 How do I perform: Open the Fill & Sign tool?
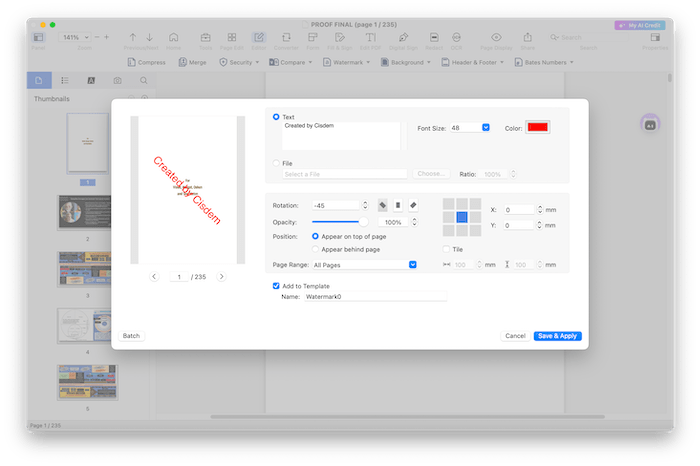[x=340, y=37]
